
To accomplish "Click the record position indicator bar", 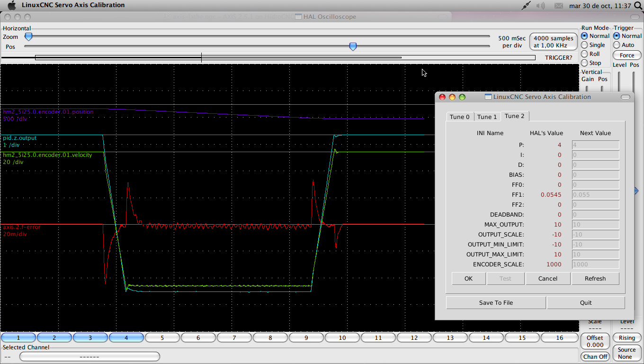I will (x=285, y=58).
